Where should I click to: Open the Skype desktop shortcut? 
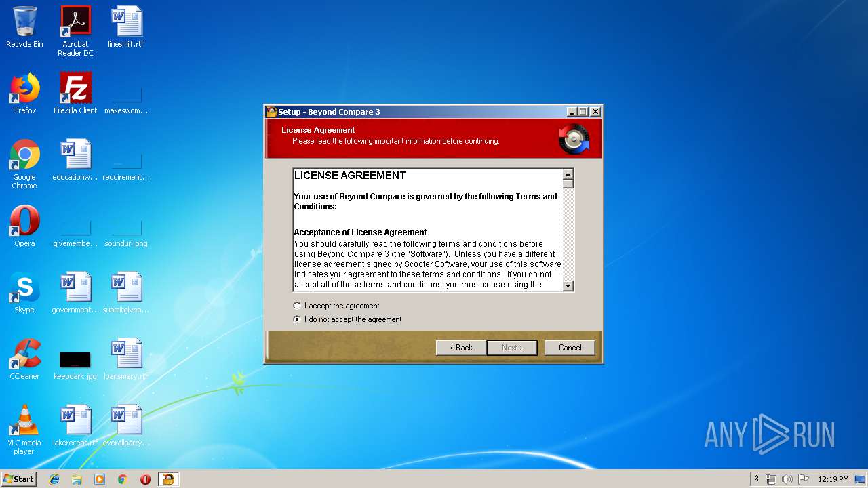[x=24, y=293]
